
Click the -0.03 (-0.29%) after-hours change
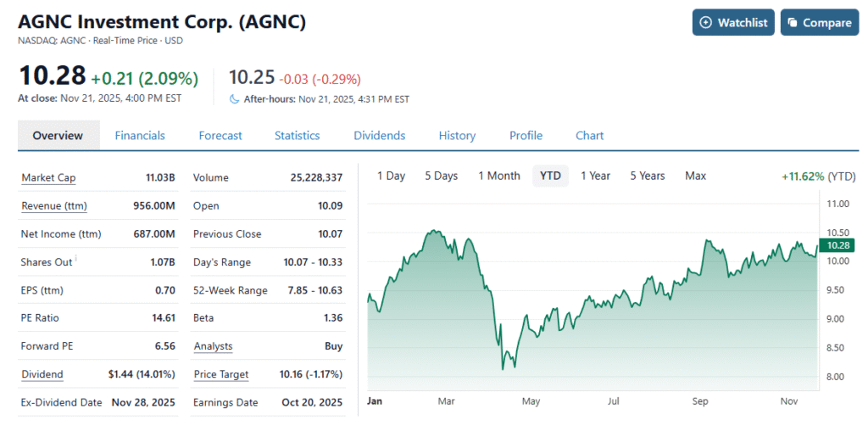click(x=320, y=79)
